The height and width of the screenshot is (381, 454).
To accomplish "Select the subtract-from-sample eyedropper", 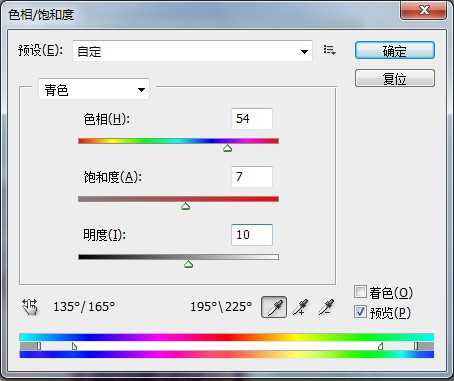I will [326, 307].
